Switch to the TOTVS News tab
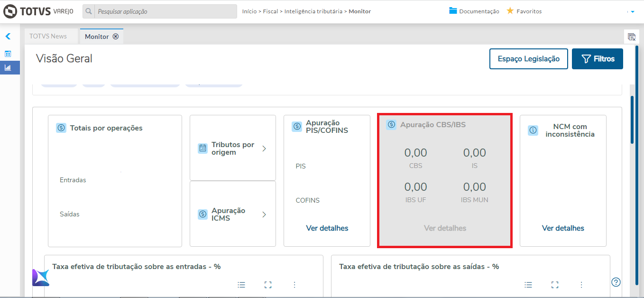Image resolution: width=644 pixels, height=298 pixels. (48, 36)
